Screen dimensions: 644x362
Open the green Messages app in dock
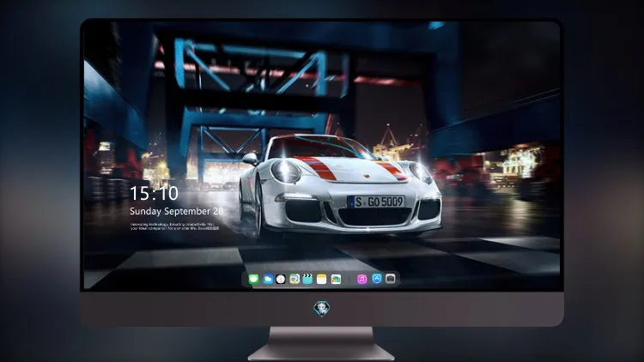click(254, 279)
